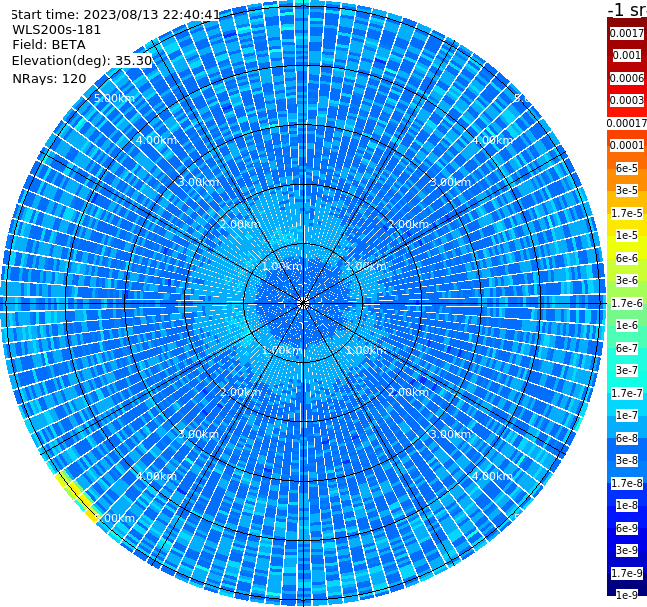Click the 4.00km range label in upper-right quadrant
The height and width of the screenshot is (607, 647).
[x=493, y=140]
